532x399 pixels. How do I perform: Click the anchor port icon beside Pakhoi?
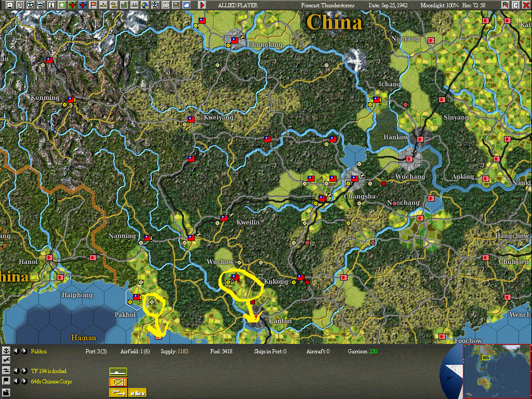click(x=6, y=351)
